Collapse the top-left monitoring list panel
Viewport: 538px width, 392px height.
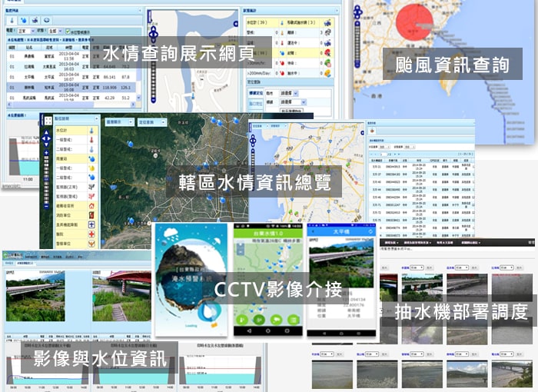click(x=140, y=11)
